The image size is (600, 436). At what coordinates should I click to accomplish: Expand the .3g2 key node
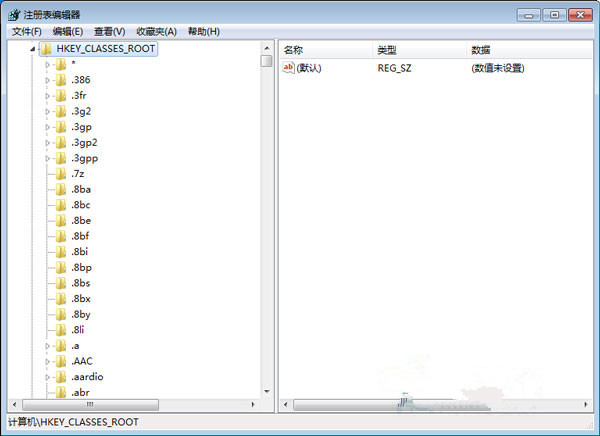pyautogui.click(x=47, y=112)
